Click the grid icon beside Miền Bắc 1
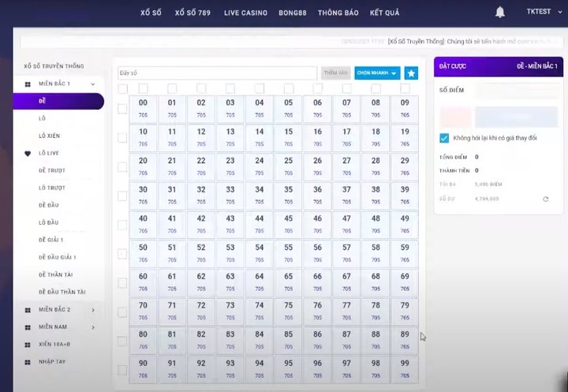568x392 pixels. click(28, 84)
